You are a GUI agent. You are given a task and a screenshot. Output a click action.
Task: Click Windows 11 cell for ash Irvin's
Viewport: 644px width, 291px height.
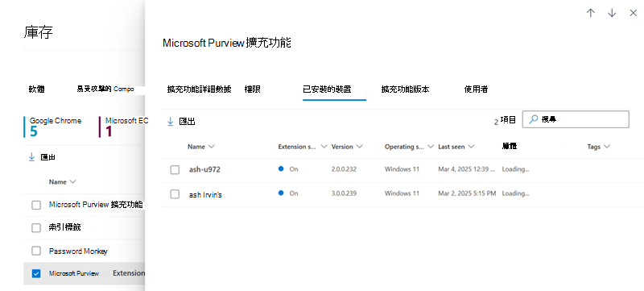pyautogui.click(x=402, y=193)
